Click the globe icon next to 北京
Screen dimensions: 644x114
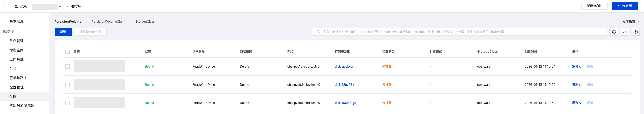click(x=16, y=6)
